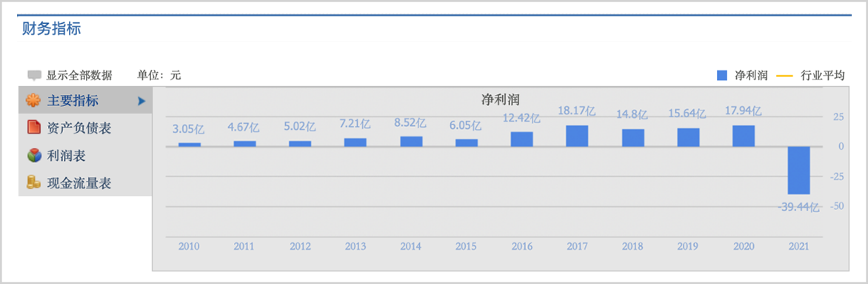Click the 主要指标 orange flower icon

click(34, 101)
